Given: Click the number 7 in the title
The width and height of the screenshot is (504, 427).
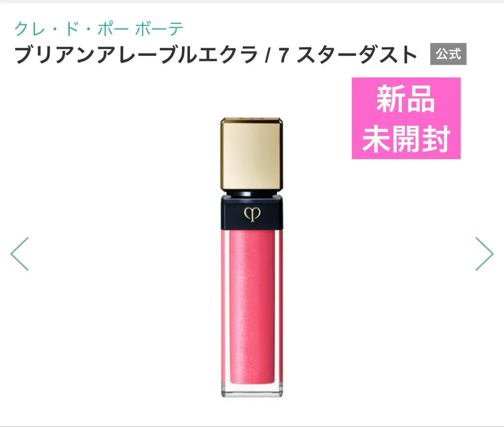Looking at the screenshot, I should 283,55.
